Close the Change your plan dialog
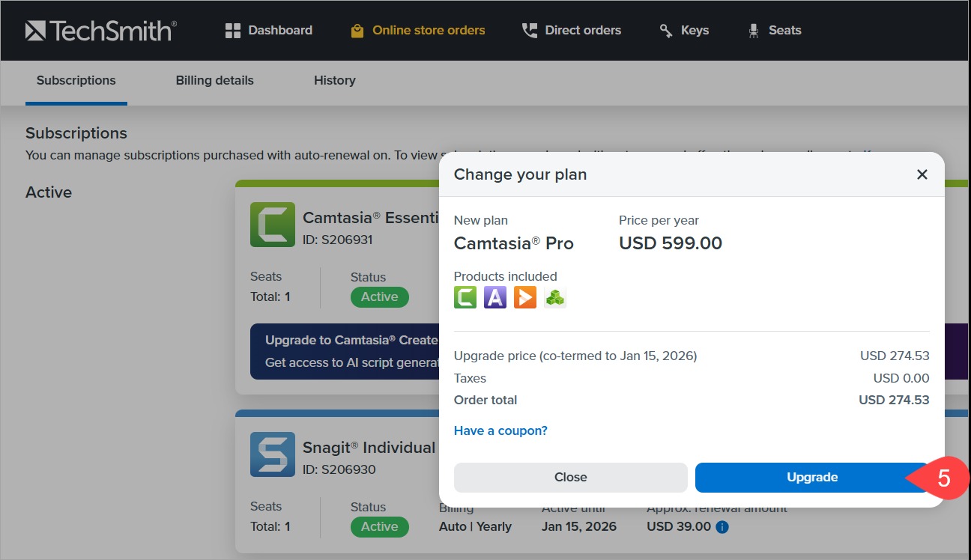Screen dimensions: 971x560 [x=922, y=174]
